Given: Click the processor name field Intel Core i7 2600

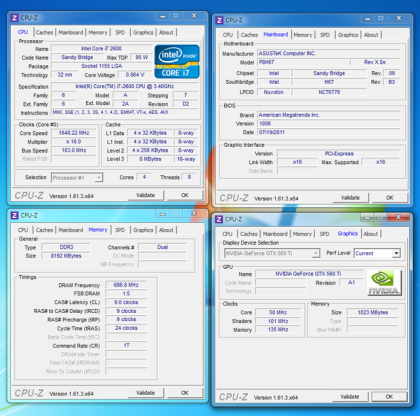Looking at the screenshot, I should (101, 49).
